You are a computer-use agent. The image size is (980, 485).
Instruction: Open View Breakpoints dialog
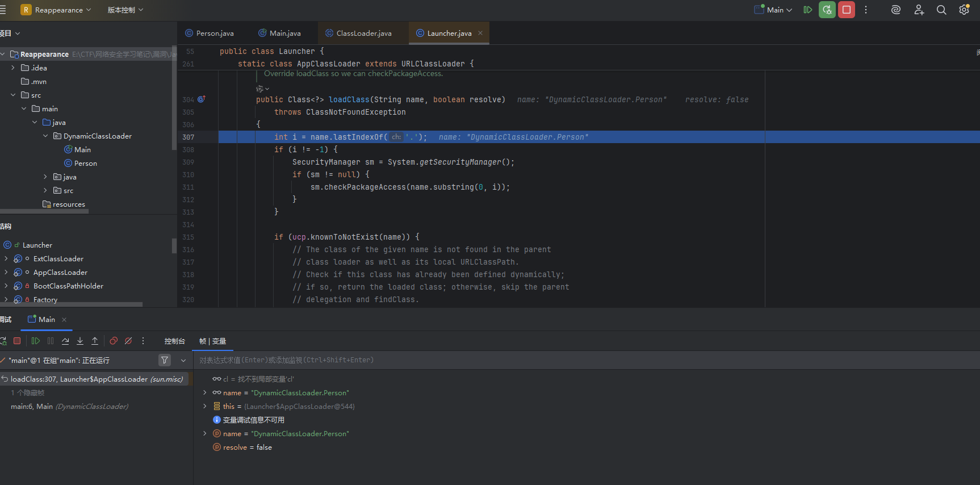[x=114, y=341]
